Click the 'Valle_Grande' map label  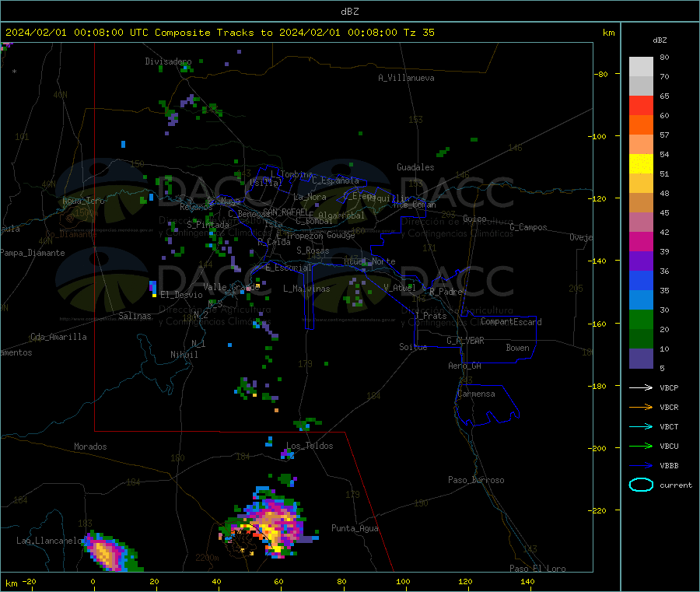[x=232, y=288]
